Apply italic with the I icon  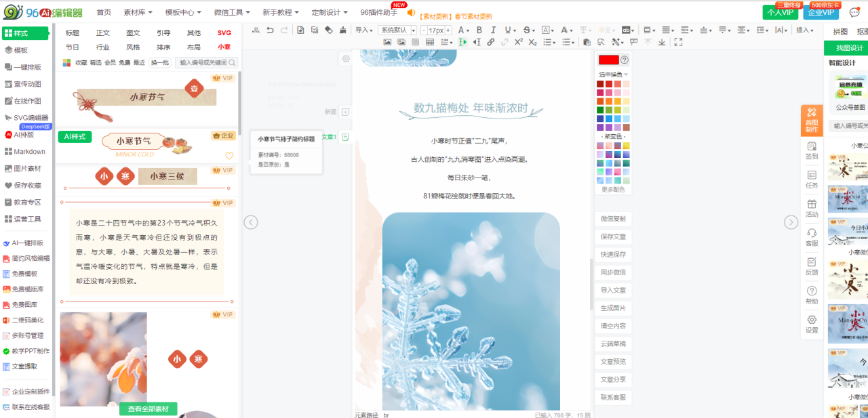(493, 30)
